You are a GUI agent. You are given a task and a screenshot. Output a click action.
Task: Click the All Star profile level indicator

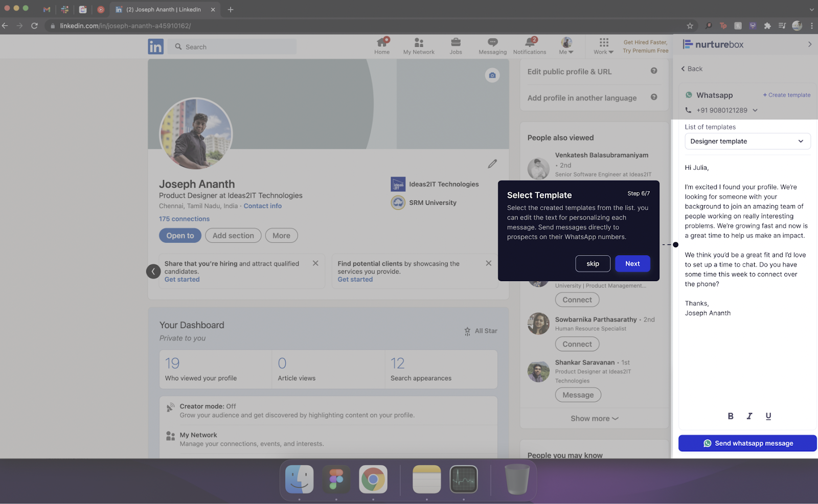click(x=481, y=331)
